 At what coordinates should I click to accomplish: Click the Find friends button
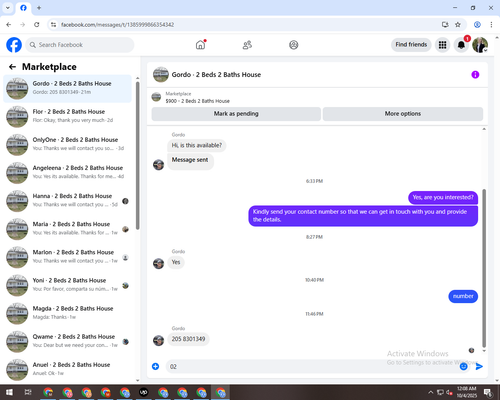pos(411,45)
